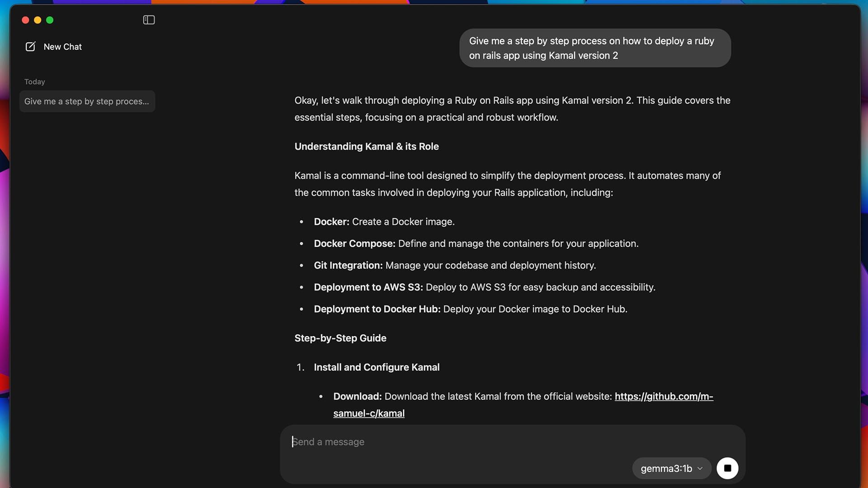Open the github.com/m-samuel-c/kamal link

tap(663, 396)
